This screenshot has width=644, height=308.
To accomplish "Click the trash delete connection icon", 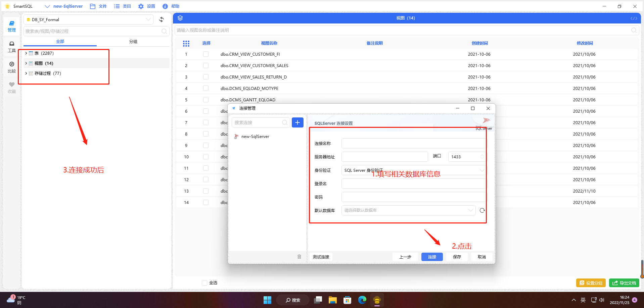I will 299,257.
